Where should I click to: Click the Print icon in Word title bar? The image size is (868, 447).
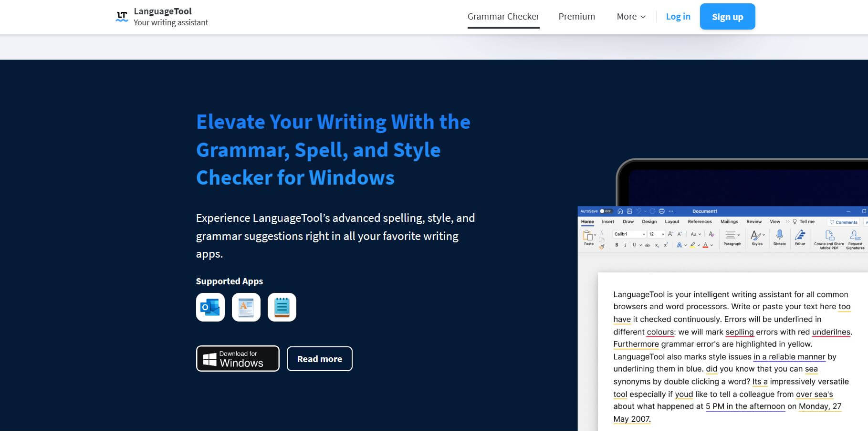(x=662, y=211)
